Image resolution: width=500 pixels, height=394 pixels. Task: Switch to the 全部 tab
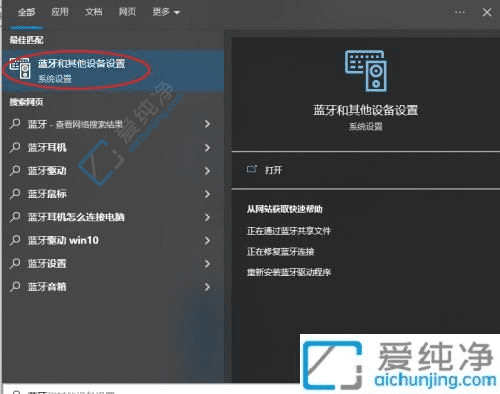pos(26,12)
